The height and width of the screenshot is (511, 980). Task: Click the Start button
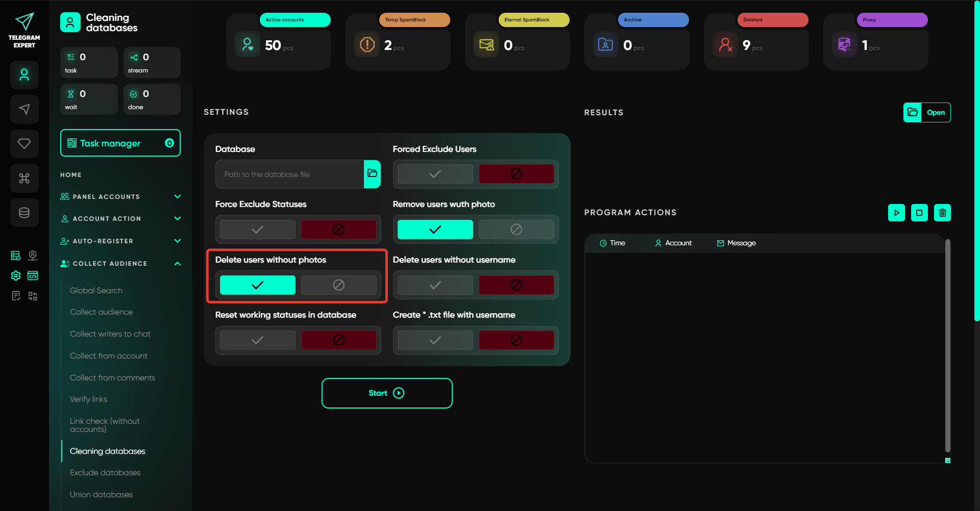tap(386, 393)
